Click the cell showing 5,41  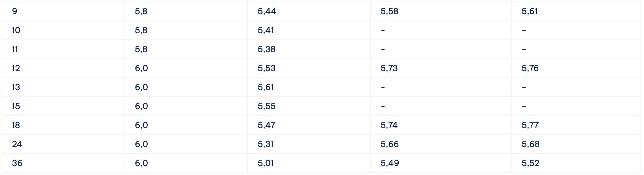309,30
